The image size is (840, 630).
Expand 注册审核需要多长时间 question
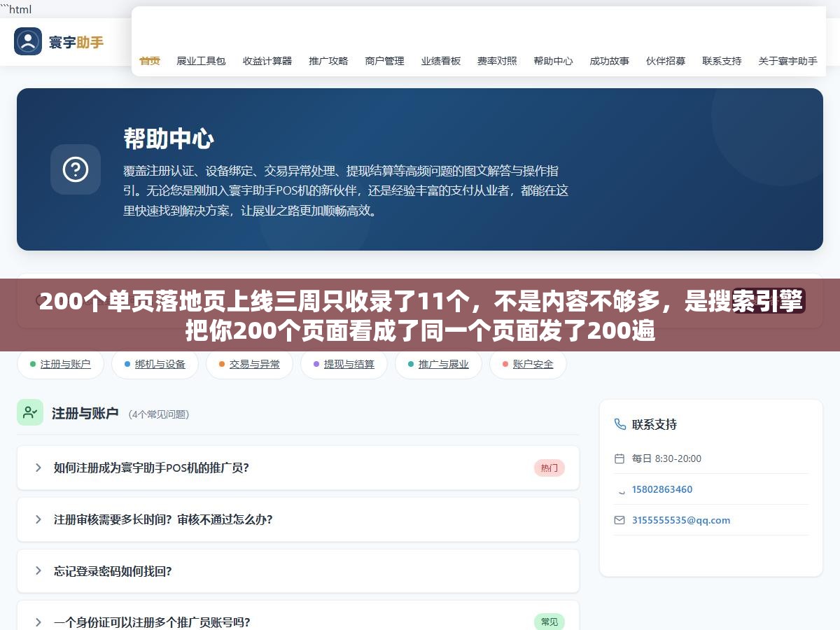[x=298, y=519]
